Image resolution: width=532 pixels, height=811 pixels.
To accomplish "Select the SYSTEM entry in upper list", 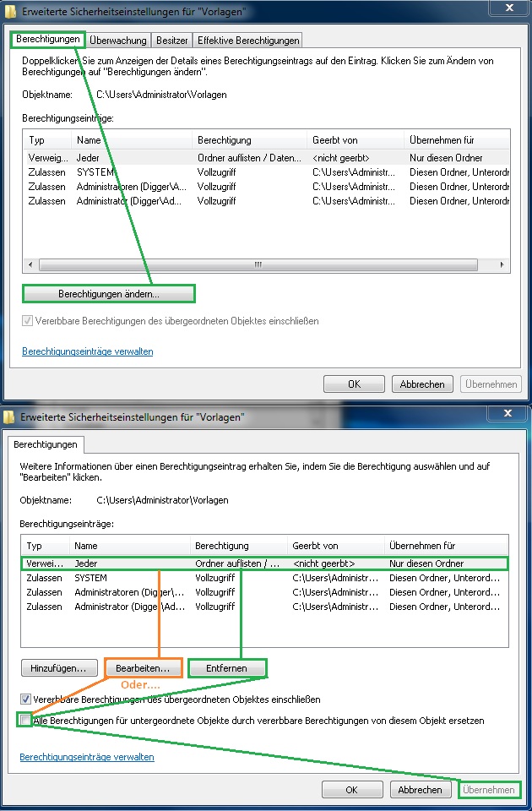I will 266,172.
